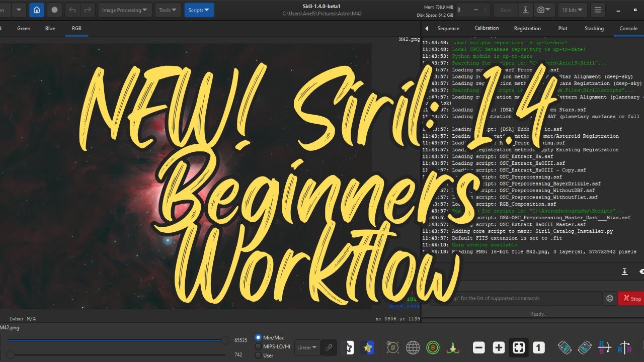This screenshot has width=644, height=362.
Task: Click the green target rings icon
Action: 433,347
